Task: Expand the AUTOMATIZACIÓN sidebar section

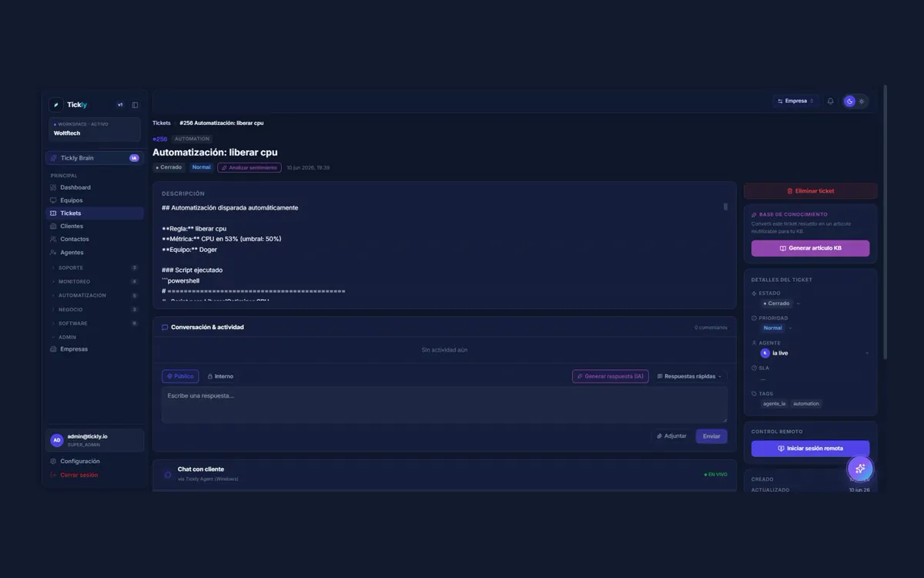Action: [x=95, y=295]
